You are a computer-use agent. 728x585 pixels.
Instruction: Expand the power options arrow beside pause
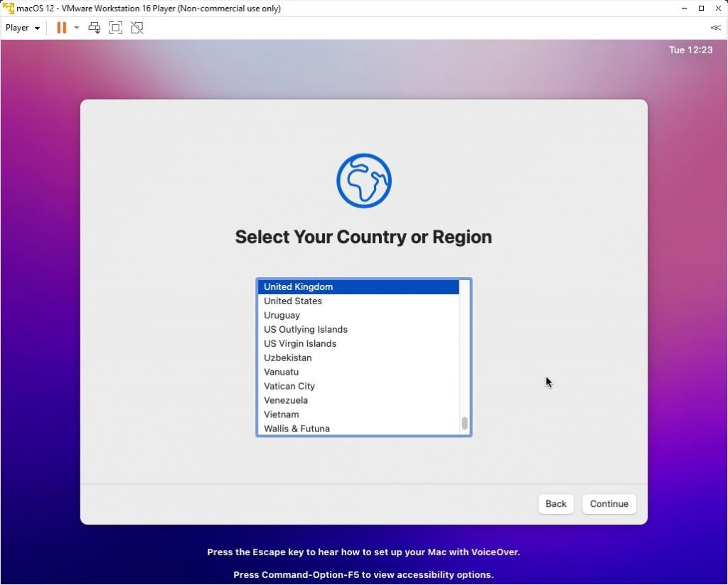click(x=77, y=28)
